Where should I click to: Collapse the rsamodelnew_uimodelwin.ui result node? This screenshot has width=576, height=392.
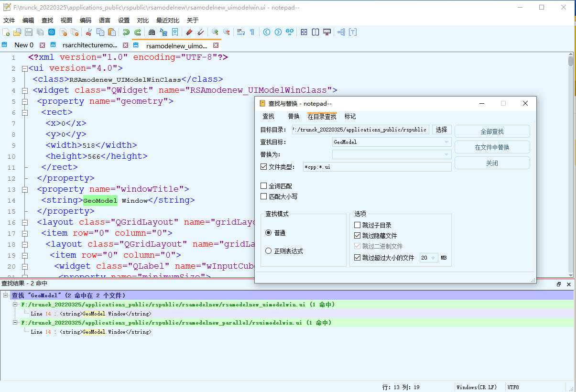(x=15, y=305)
